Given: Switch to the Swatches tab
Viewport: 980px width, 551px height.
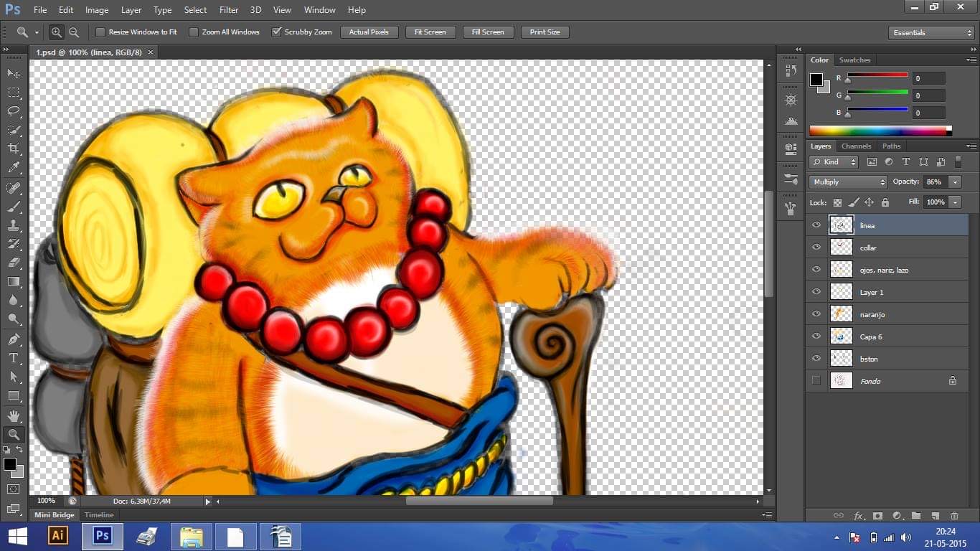Looking at the screenshot, I should (854, 60).
